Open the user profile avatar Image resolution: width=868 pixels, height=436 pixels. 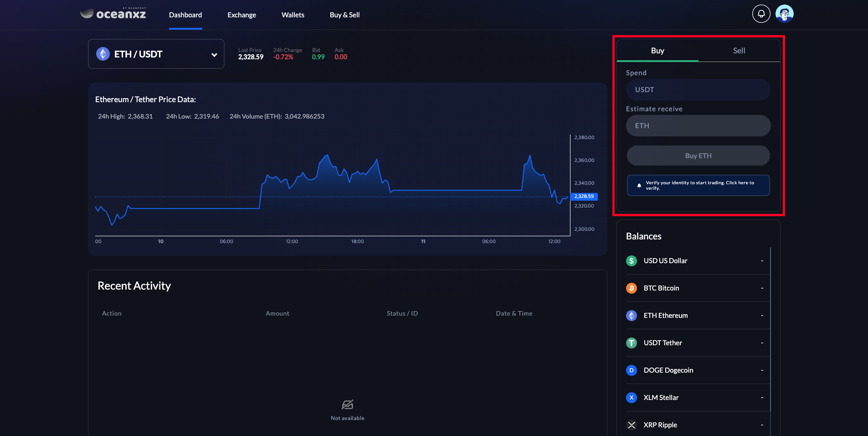point(784,14)
